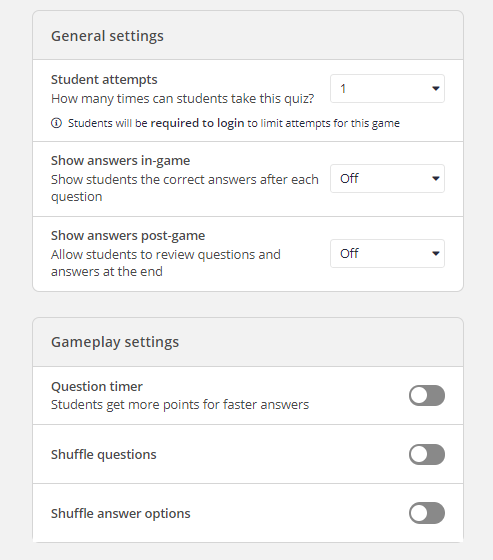The width and height of the screenshot is (493, 560).
Task: Enable the Question timer toggle
Action: [x=427, y=395]
